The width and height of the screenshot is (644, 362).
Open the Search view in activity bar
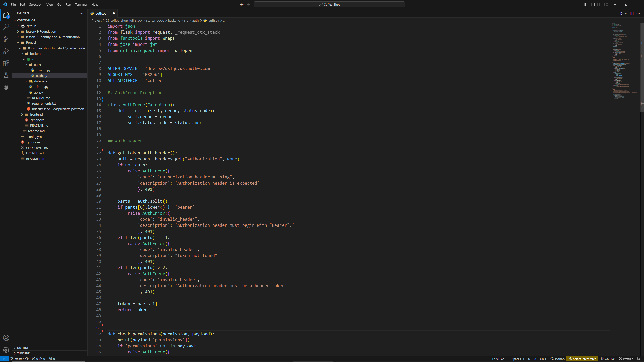[6, 27]
